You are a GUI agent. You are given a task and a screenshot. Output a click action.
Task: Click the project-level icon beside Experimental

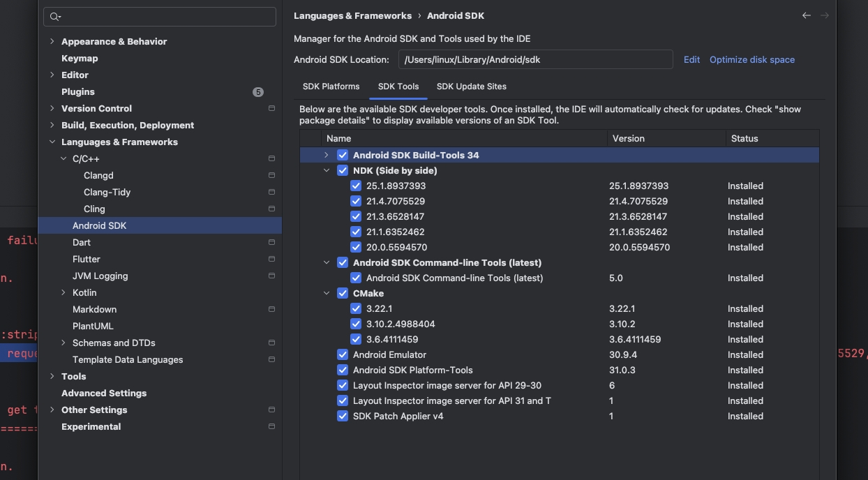pos(271,427)
